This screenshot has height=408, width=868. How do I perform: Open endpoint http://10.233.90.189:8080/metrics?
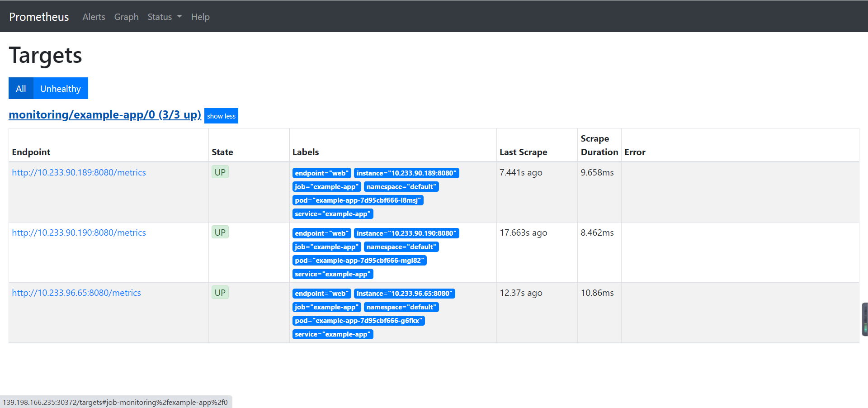79,172
